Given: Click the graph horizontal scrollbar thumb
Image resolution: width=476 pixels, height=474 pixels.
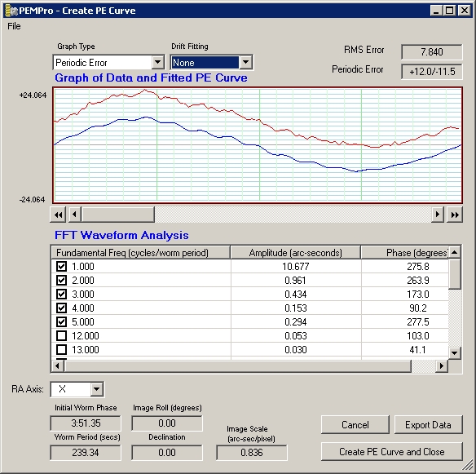Looking at the screenshot, I should (118, 215).
